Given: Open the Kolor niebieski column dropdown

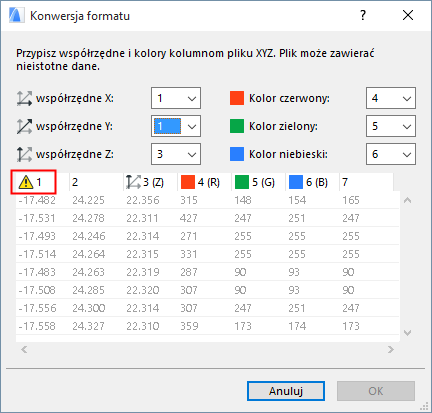Looking at the screenshot, I should click(x=391, y=154).
